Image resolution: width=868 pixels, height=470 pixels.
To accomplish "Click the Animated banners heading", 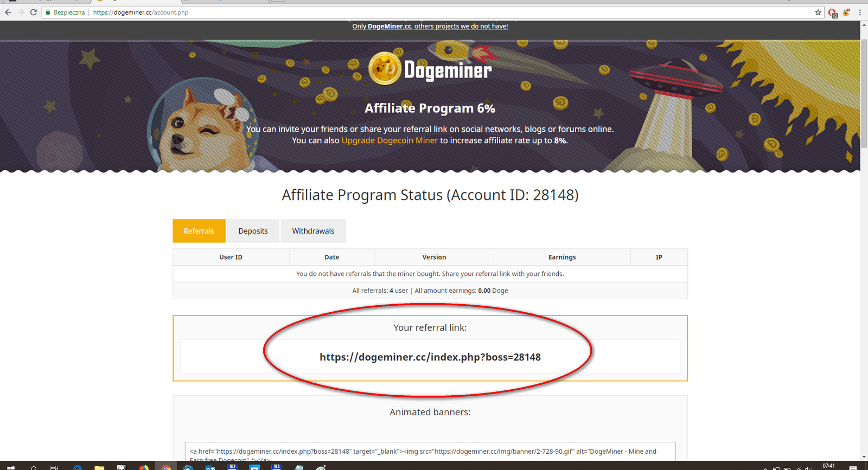I will [x=430, y=412].
